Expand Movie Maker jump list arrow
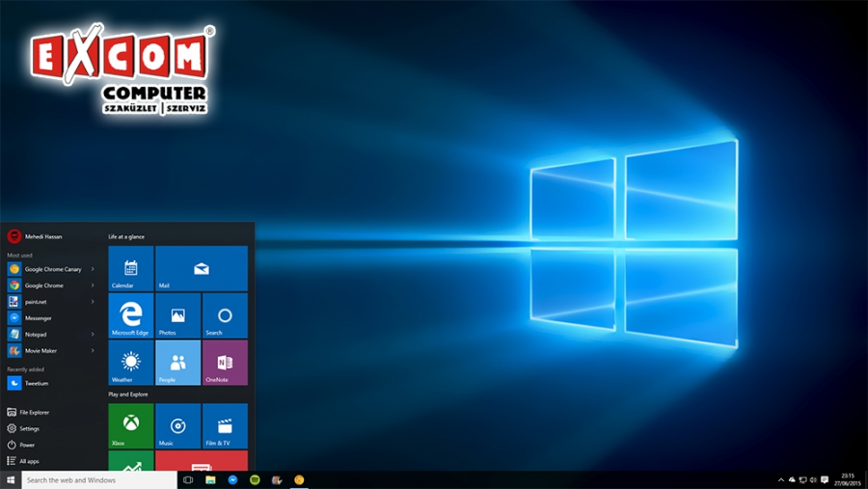 (93, 350)
